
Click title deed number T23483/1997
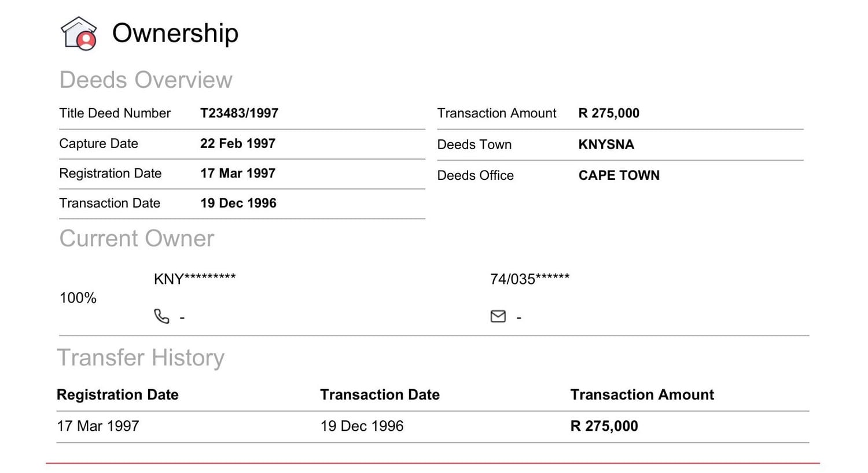click(x=239, y=113)
